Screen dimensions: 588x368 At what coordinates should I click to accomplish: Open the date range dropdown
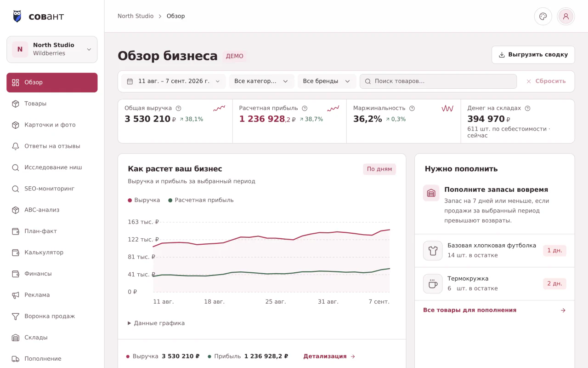tap(174, 81)
